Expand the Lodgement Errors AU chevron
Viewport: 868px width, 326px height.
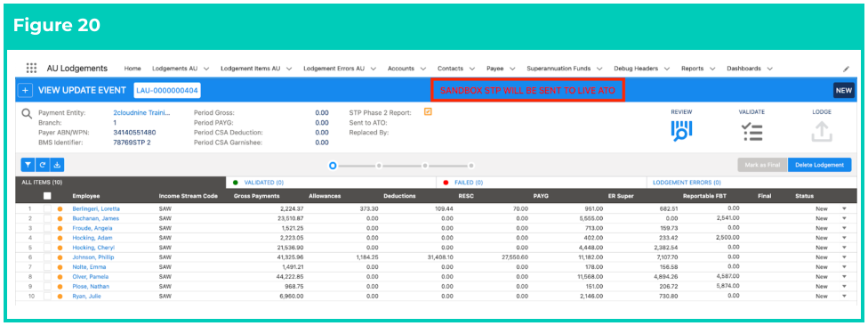(x=374, y=69)
